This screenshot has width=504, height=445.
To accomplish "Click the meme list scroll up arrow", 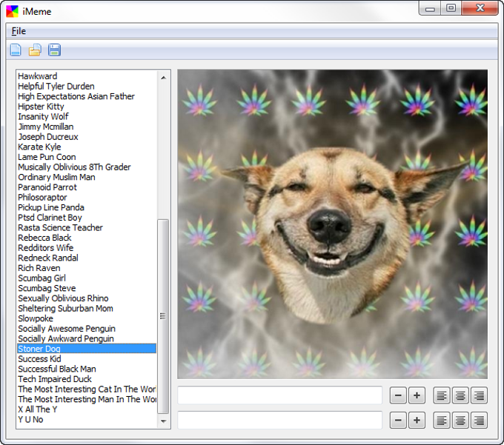I will point(163,78).
